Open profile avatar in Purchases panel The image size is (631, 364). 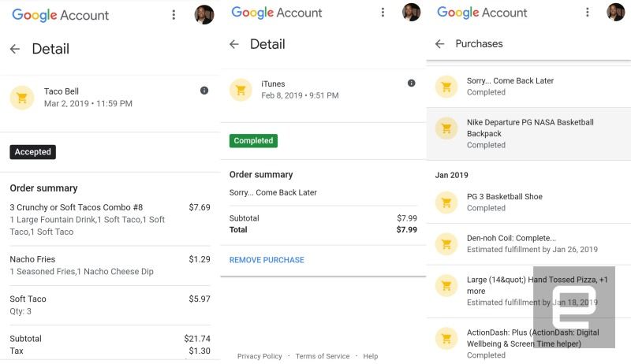click(615, 13)
